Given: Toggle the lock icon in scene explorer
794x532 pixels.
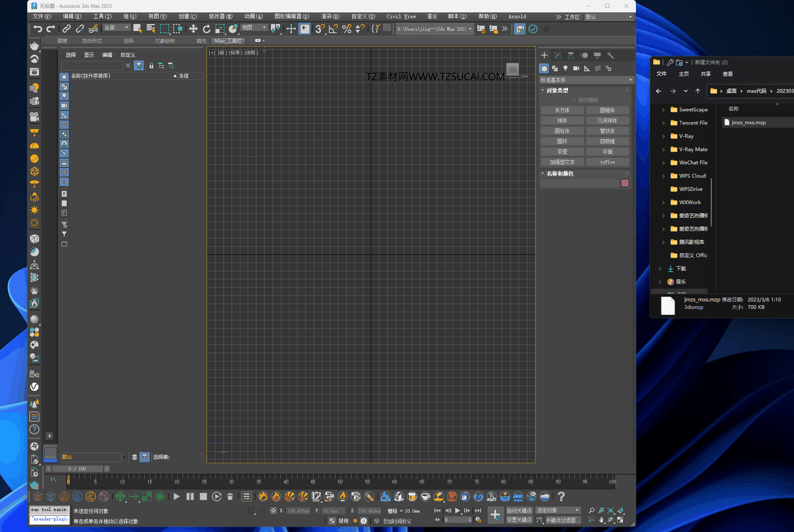Looking at the screenshot, I should click(151, 65).
